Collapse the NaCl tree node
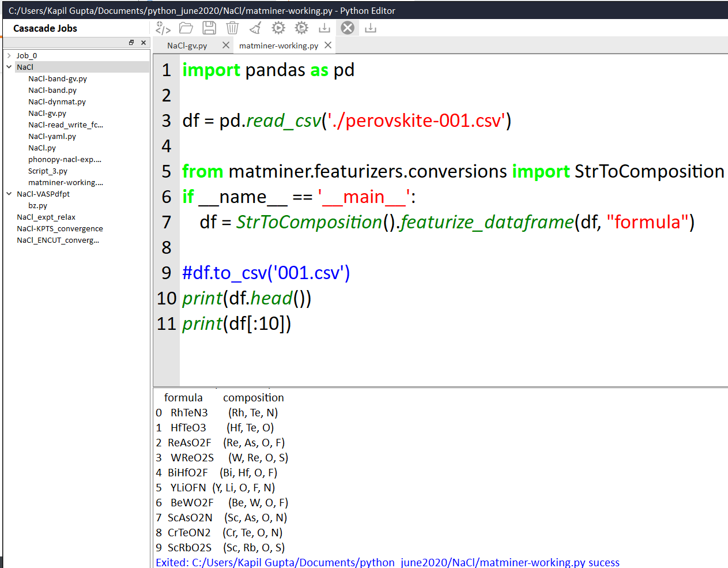This screenshot has height=568, width=728. click(9, 67)
